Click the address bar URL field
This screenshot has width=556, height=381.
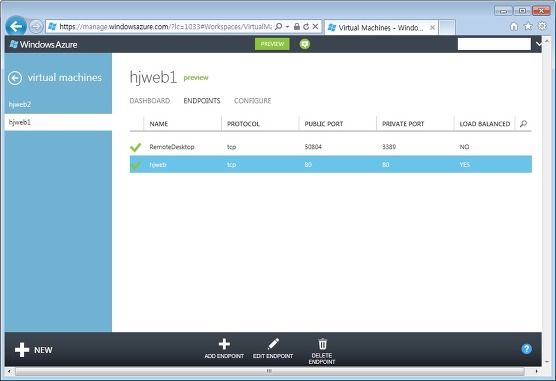click(x=166, y=27)
